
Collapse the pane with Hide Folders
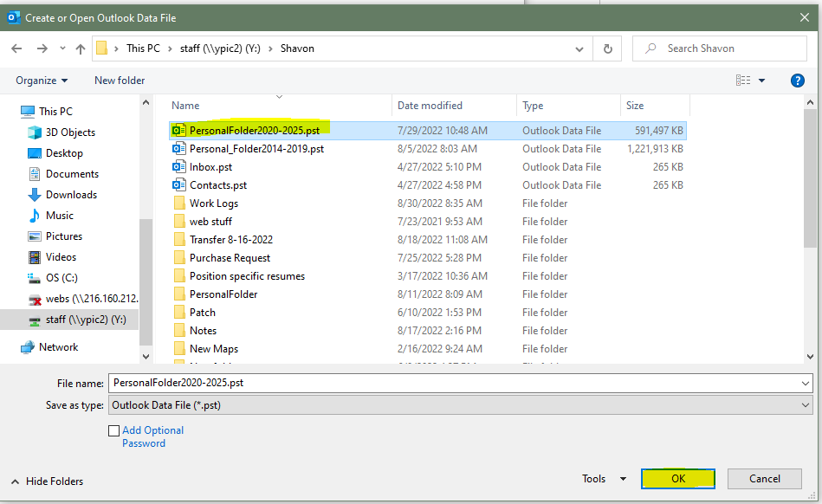47,481
